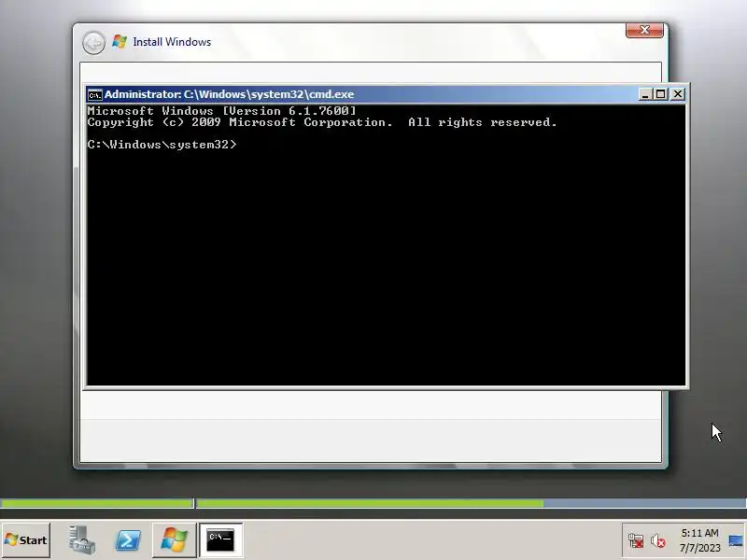This screenshot has height=560, width=747.
Task: Open the clock showing 5:11 AM
Action: tap(699, 540)
